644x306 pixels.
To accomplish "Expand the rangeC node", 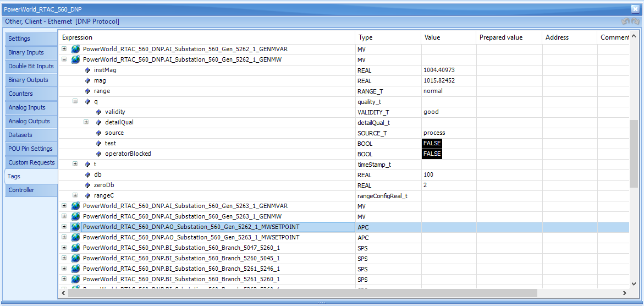I will (x=75, y=195).
